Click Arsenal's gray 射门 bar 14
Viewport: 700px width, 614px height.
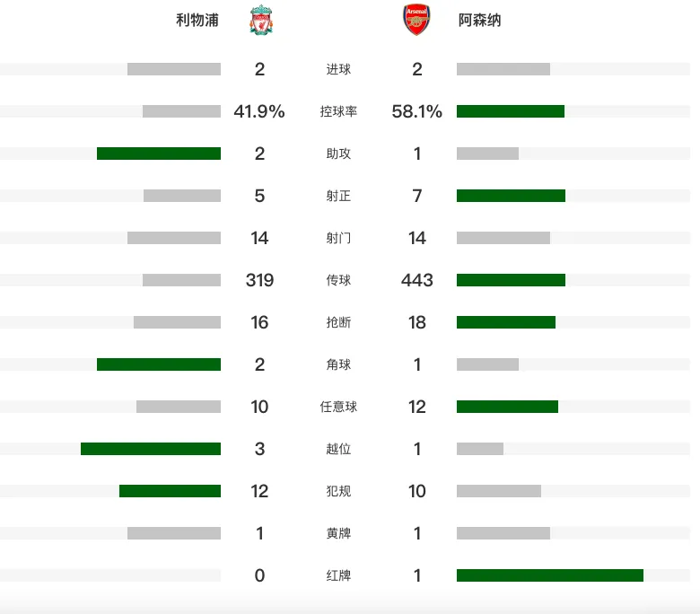coord(503,238)
